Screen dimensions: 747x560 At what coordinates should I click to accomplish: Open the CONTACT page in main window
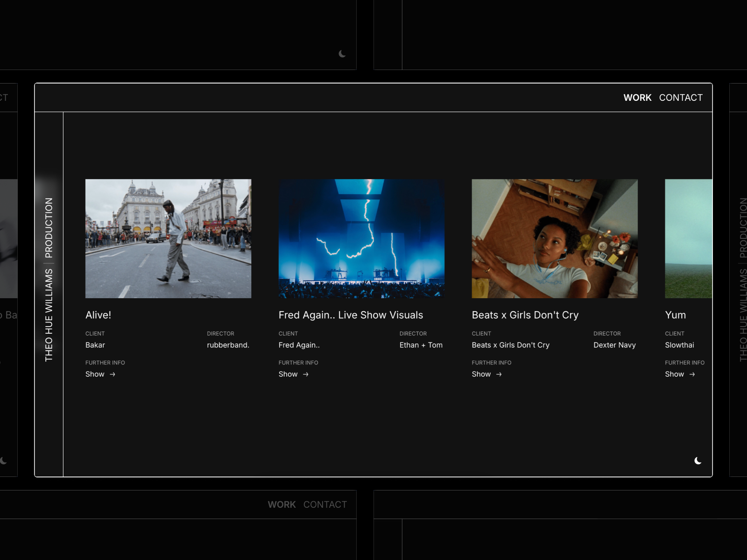point(681,98)
